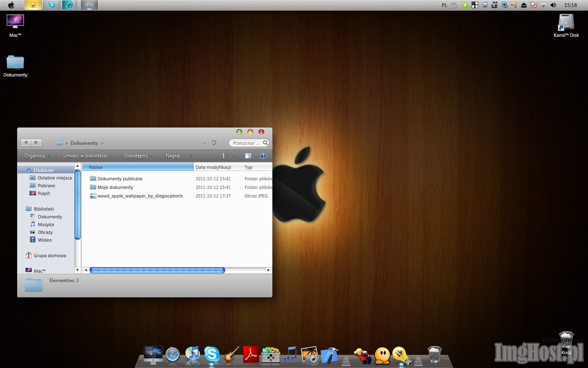Toggle the preview pane button
Image resolution: width=588 pixels, height=368 pixels.
coord(248,156)
